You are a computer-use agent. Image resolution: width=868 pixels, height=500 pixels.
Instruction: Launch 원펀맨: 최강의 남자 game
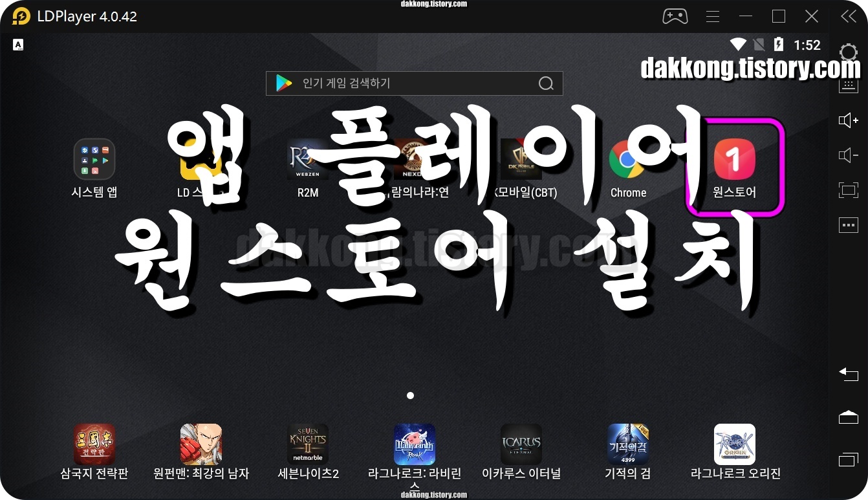[201, 444]
